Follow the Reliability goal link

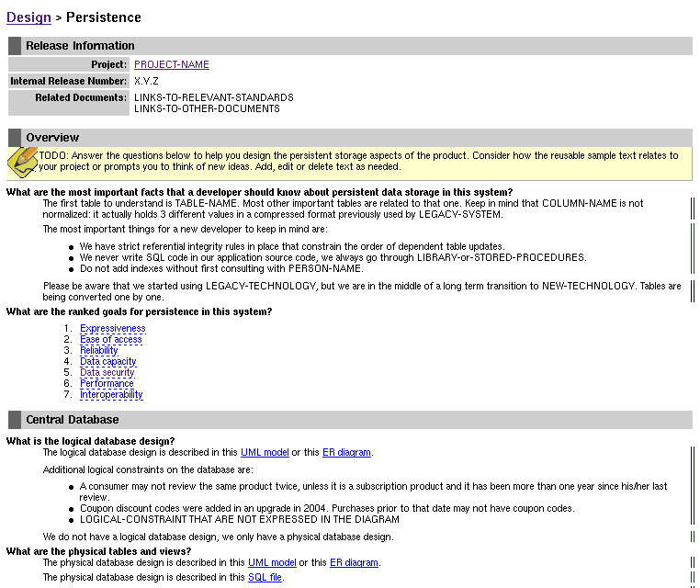tap(98, 350)
